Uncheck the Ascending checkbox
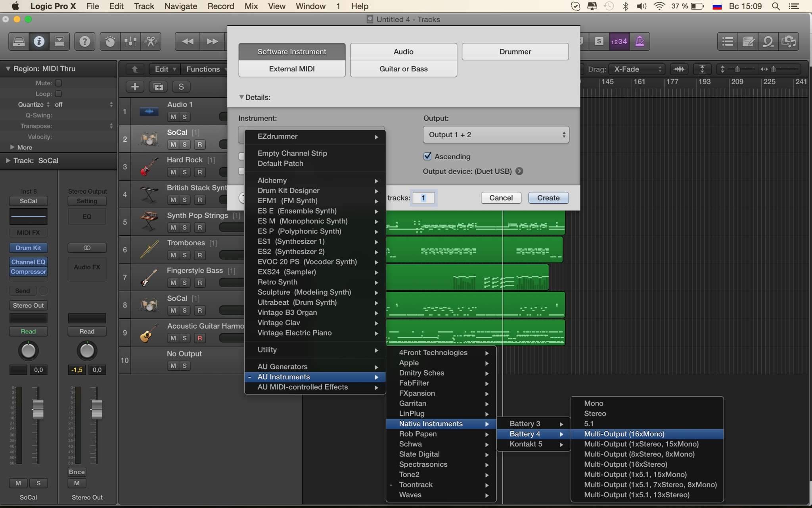Screen dimensions: 812x508 tap(427, 156)
